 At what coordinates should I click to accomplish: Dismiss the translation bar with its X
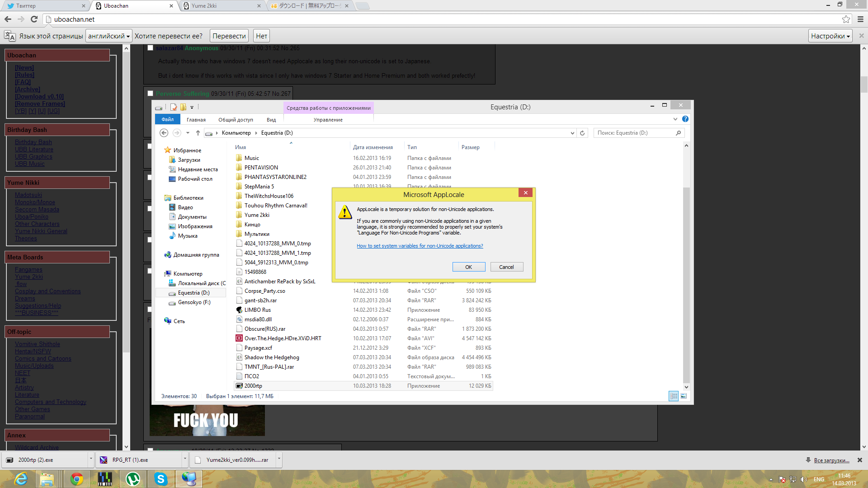[x=861, y=36]
